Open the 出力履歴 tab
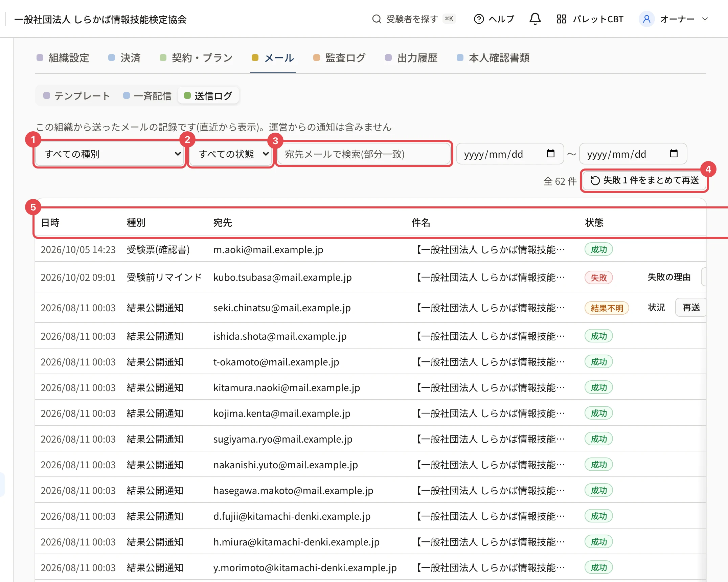Image resolution: width=728 pixels, height=582 pixels. pyautogui.click(x=411, y=58)
